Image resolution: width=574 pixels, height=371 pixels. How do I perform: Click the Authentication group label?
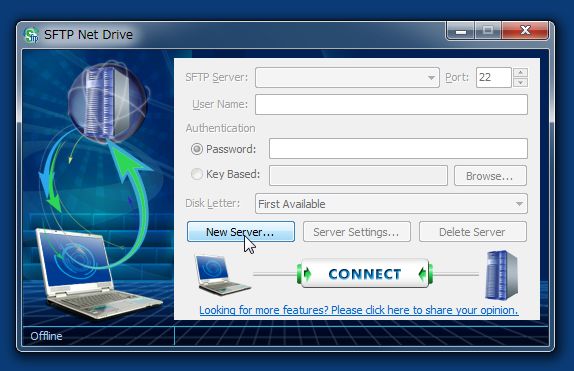(220, 128)
